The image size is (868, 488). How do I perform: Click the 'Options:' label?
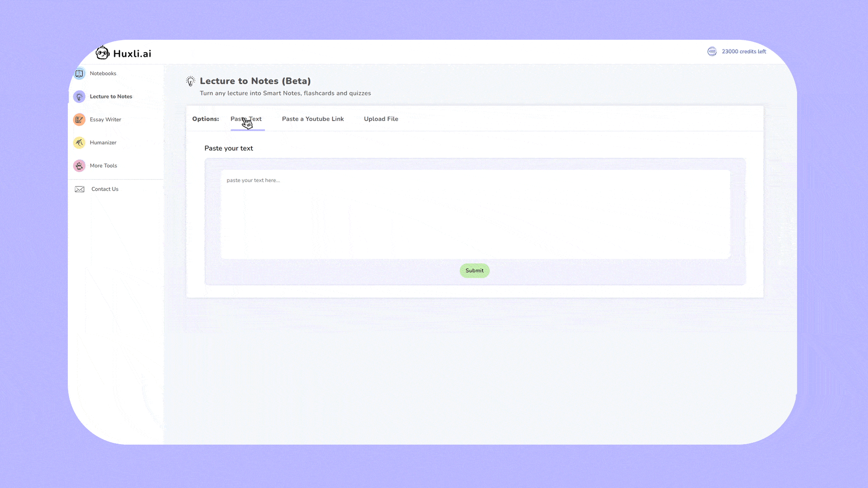click(x=206, y=119)
